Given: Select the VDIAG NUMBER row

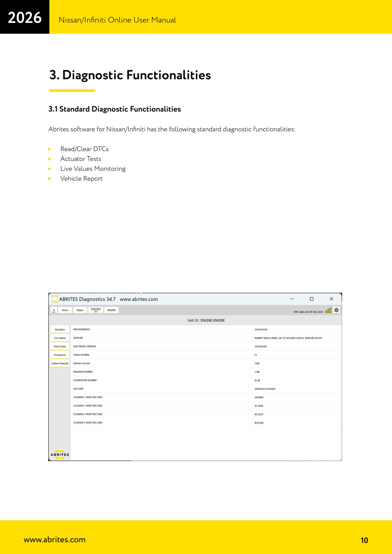Looking at the screenshot, I should tap(206, 355).
